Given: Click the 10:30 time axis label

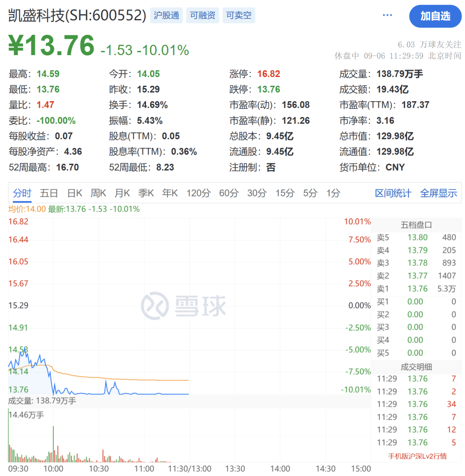Looking at the screenshot, I should point(99,469).
